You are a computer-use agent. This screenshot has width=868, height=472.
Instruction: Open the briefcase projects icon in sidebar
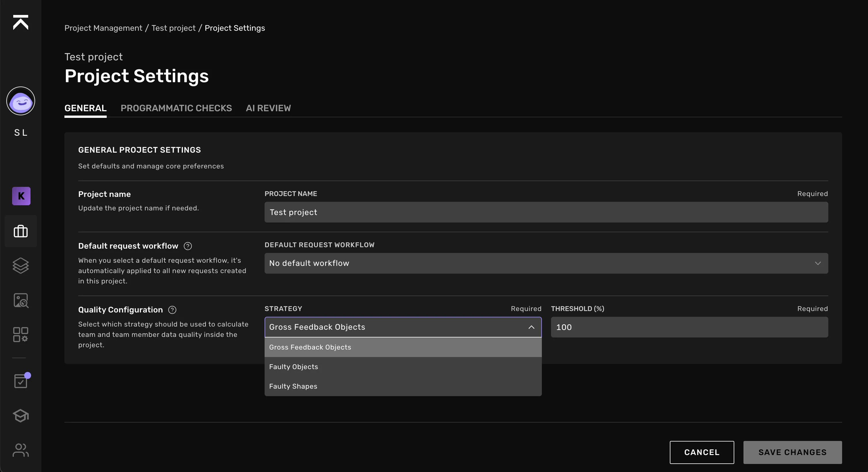coord(20,231)
